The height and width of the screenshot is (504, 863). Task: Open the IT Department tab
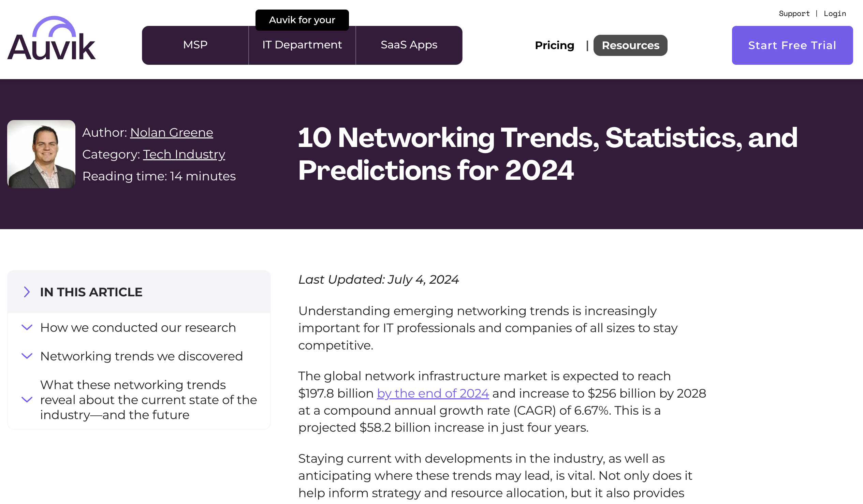tap(302, 45)
